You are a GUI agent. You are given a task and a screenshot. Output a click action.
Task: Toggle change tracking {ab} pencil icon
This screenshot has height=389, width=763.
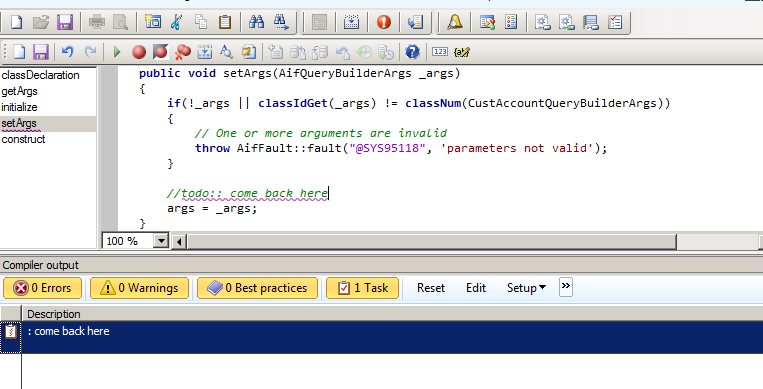coord(461,52)
